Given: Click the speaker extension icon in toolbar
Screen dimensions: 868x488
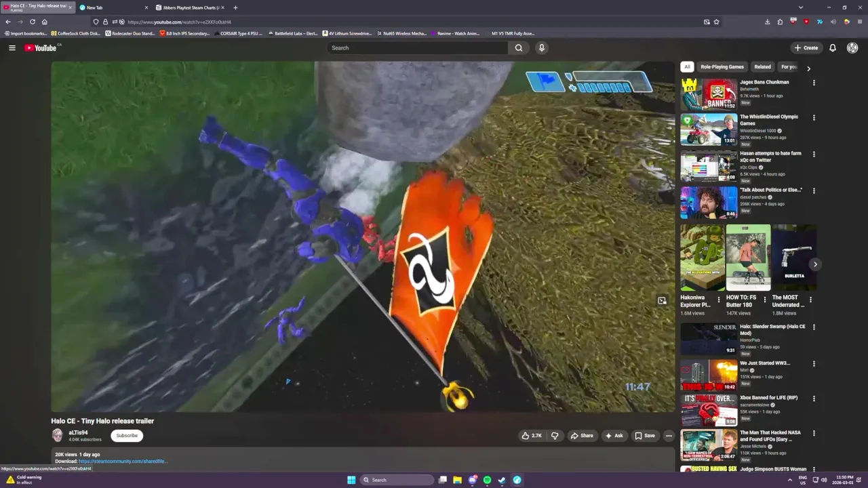Looking at the screenshot, I should pos(833,22).
